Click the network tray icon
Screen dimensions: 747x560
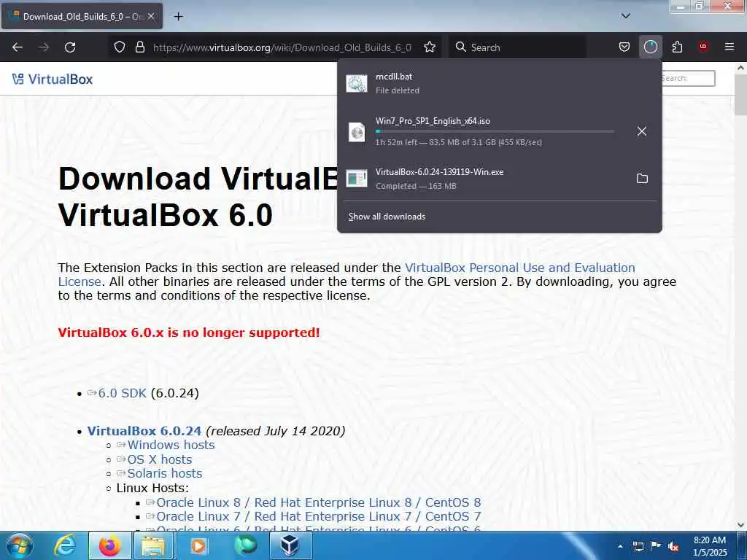pyautogui.click(x=638, y=547)
